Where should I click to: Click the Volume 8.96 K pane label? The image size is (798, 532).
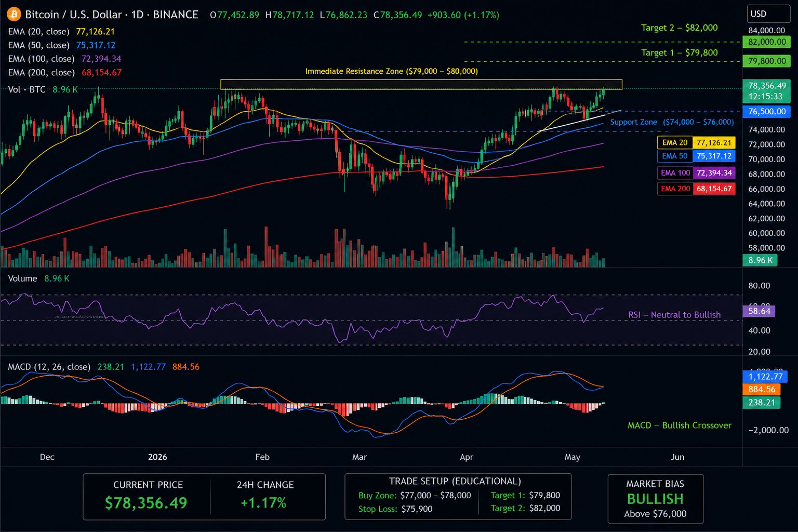pos(38,278)
